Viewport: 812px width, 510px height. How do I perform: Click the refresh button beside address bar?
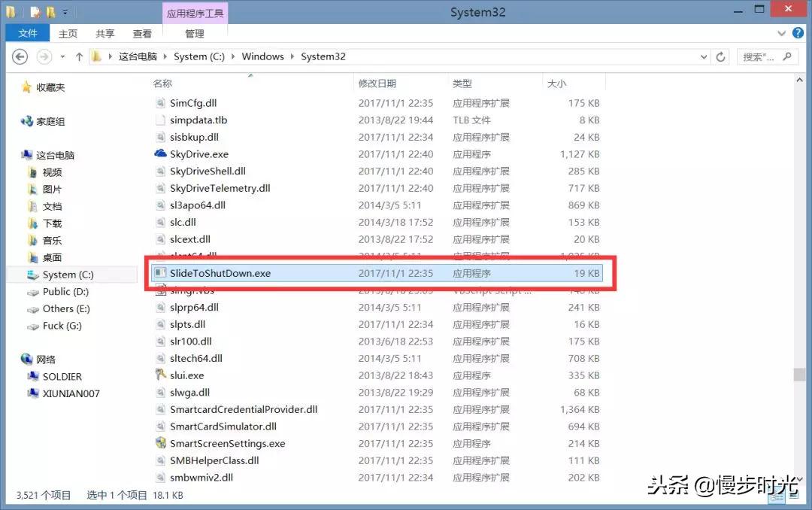coord(721,57)
